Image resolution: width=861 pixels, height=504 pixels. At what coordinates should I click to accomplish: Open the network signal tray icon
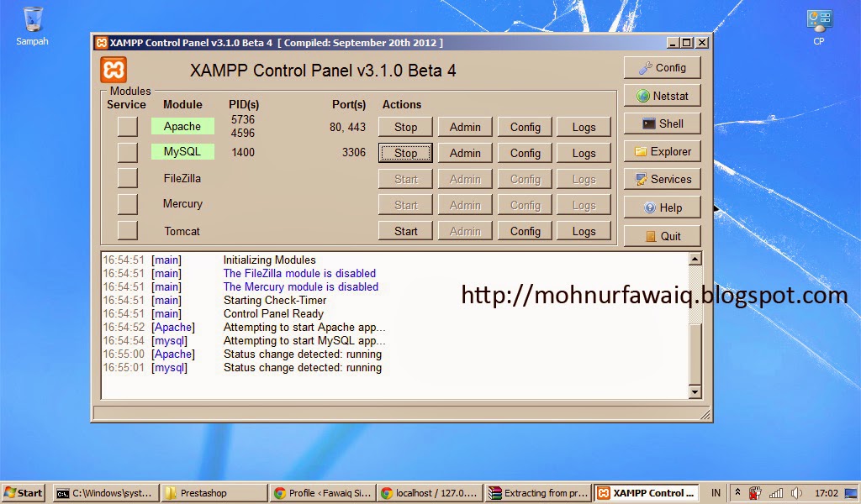(x=776, y=493)
